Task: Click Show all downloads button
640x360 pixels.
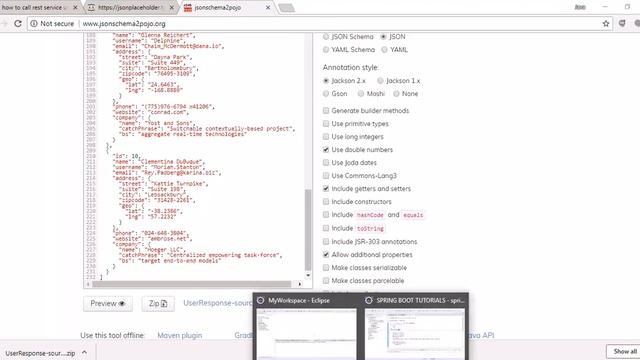Action: (x=624, y=351)
